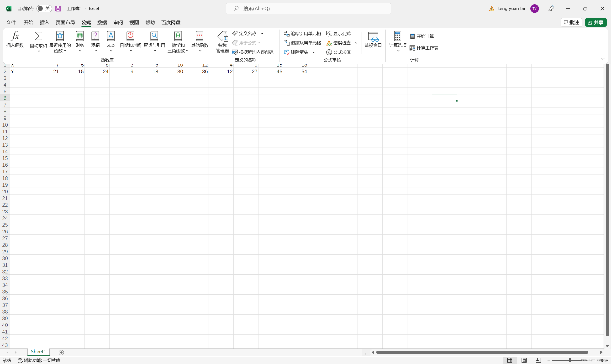Click Error Checking (错误检查)
This screenshot has width=611, height=364.
(x=338, y=43)
